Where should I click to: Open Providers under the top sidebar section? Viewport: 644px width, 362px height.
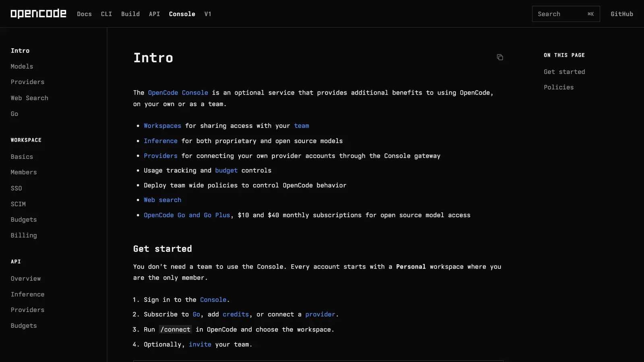(27, 82)
